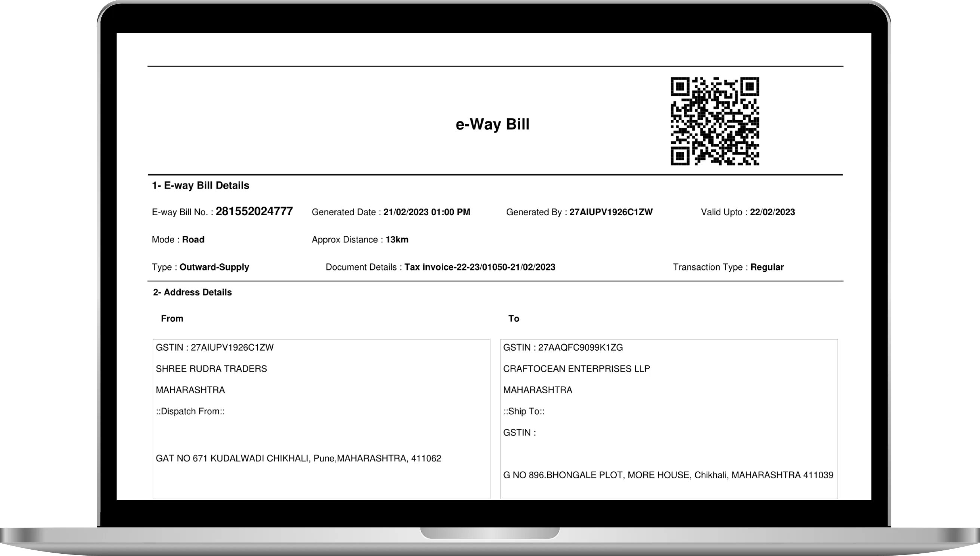Click the '::Dispatch From::' line

190,412
